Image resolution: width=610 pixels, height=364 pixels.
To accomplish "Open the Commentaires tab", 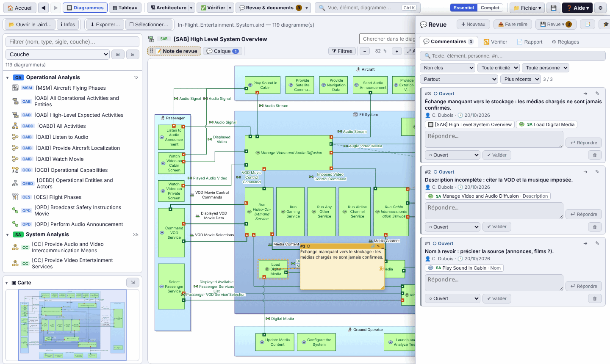I will click(449, 41).
